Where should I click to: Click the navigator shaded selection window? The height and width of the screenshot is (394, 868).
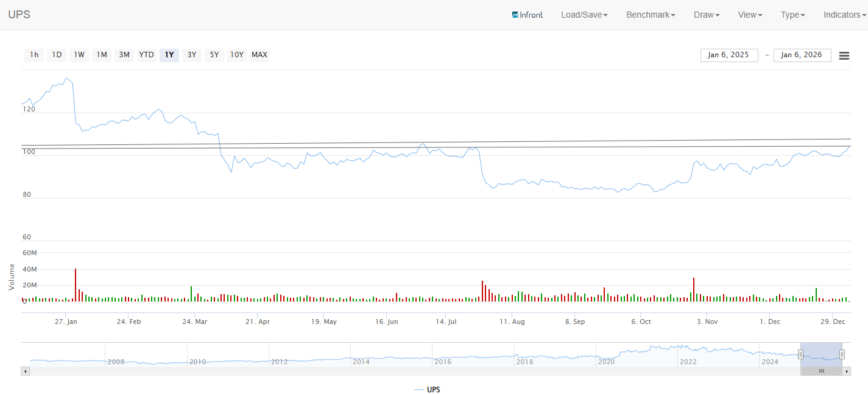[x=821, y=354]
